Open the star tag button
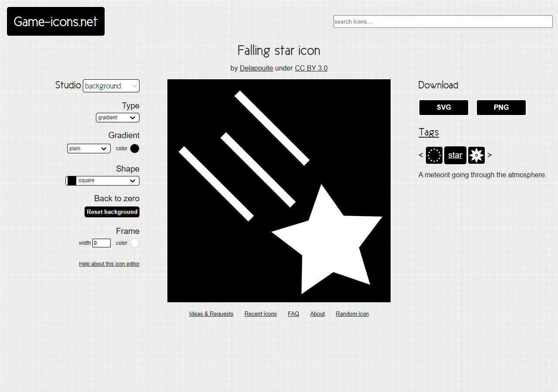The height and width of the screenshot is (392, 558). (455, 155)
